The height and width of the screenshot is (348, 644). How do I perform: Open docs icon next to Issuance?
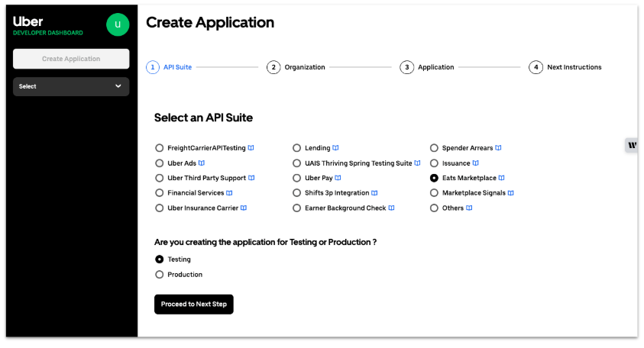click(x=476, y=163)
